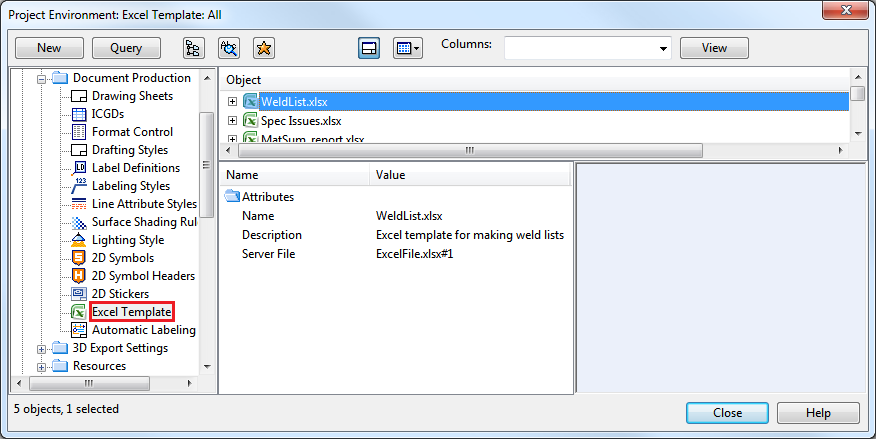This screenshot has width=876, height=439.
Task: Expand the WeldList.xlsx object row
Action: tap(232, 102)
